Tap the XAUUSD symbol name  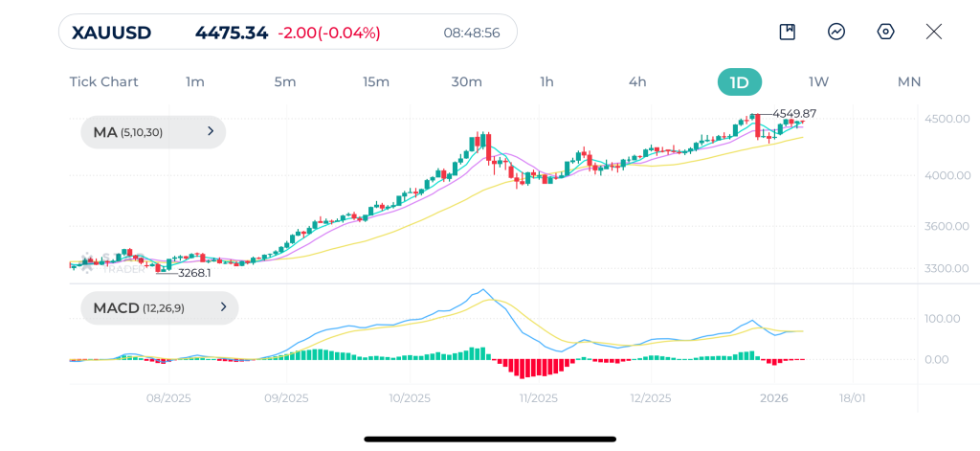111,33
